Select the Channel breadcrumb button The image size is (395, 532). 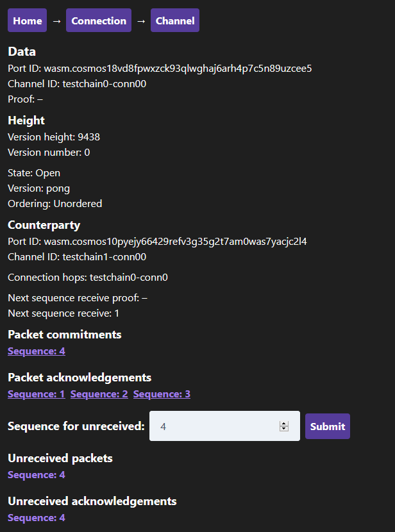[x=175, y=21]
